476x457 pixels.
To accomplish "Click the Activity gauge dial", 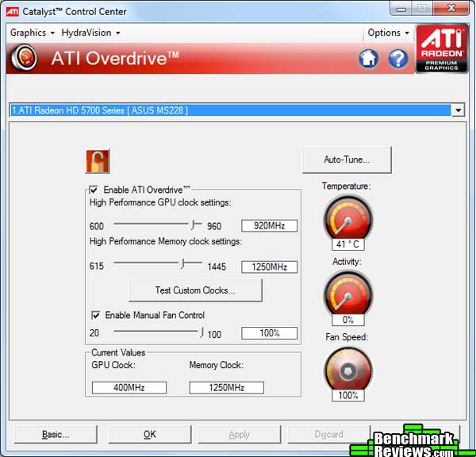I will click(x=348, y=294).
